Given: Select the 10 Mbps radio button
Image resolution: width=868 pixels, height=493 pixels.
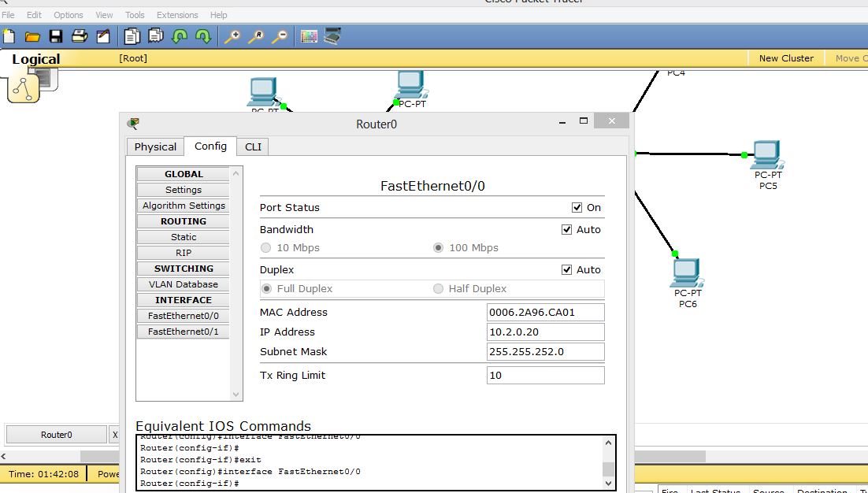Looking at the screenshot, I should tap(265, 248).
